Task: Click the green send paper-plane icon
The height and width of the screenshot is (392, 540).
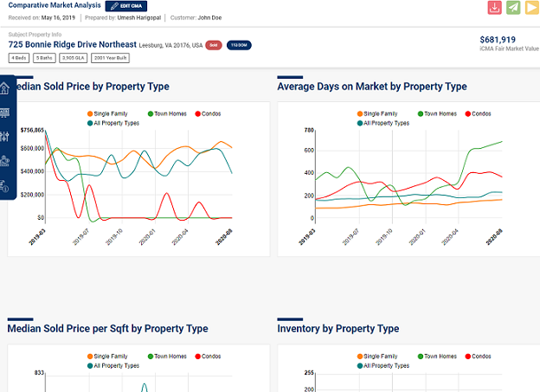Action: pyautogui.click(x=513, y=8)
